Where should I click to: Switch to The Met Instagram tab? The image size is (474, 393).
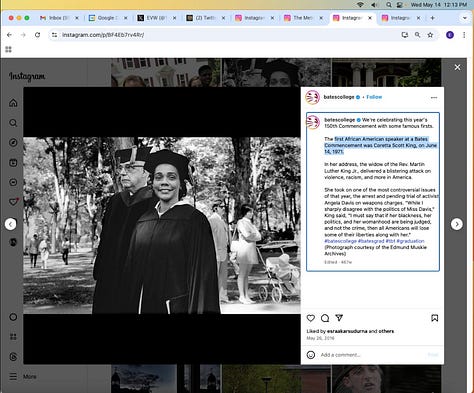tap(303, 18)
